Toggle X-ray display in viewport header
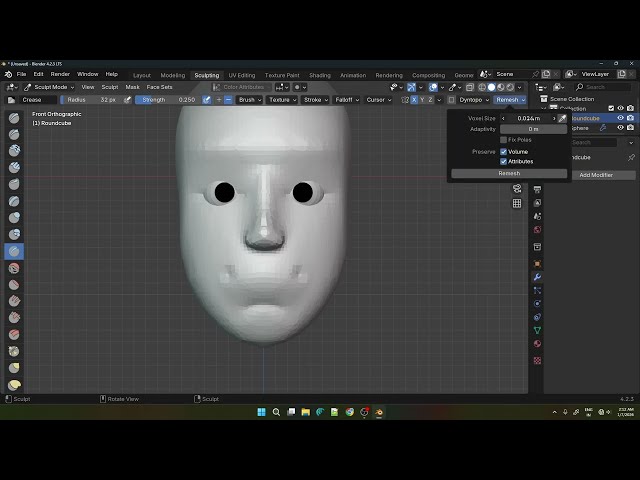 coord(470,87)
